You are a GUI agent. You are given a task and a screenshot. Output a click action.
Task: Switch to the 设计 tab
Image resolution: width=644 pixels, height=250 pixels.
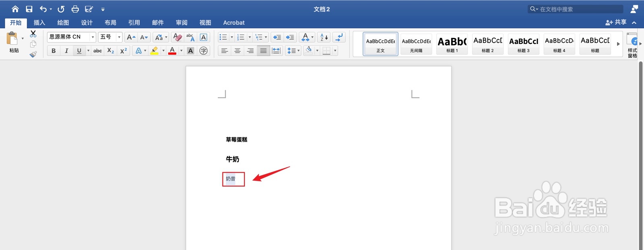(x=87, y=23)
